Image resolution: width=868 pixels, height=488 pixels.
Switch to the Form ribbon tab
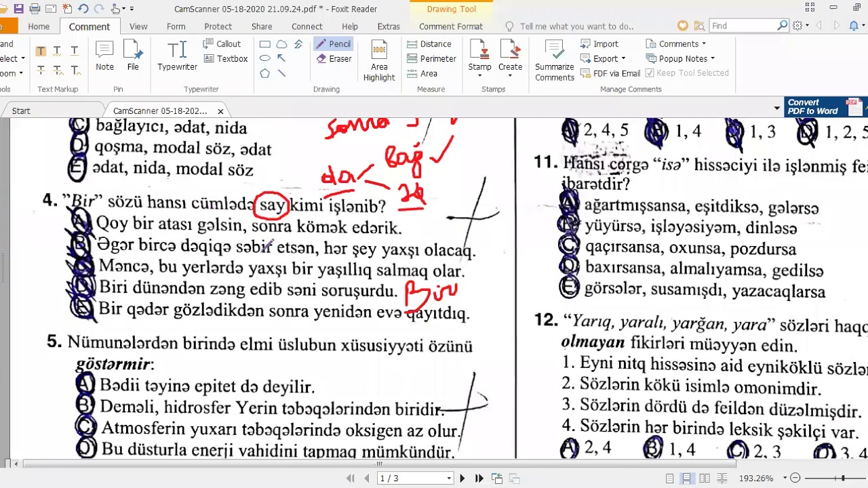[176, 26]
